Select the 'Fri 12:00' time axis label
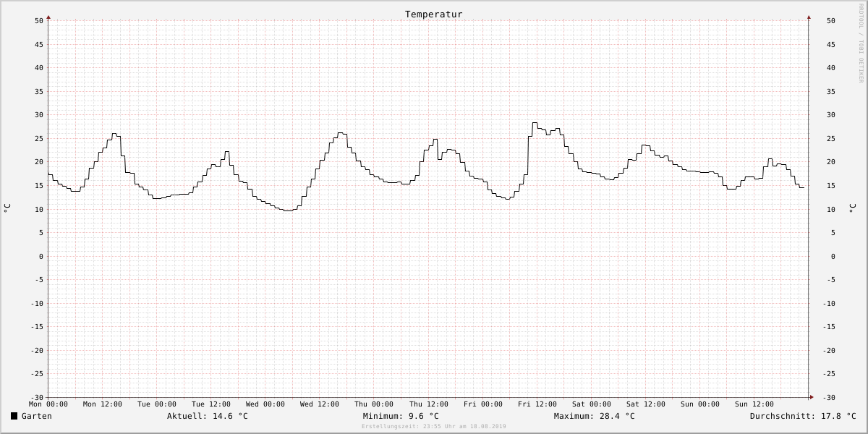868x434 pixels. (x=537, y=404)
